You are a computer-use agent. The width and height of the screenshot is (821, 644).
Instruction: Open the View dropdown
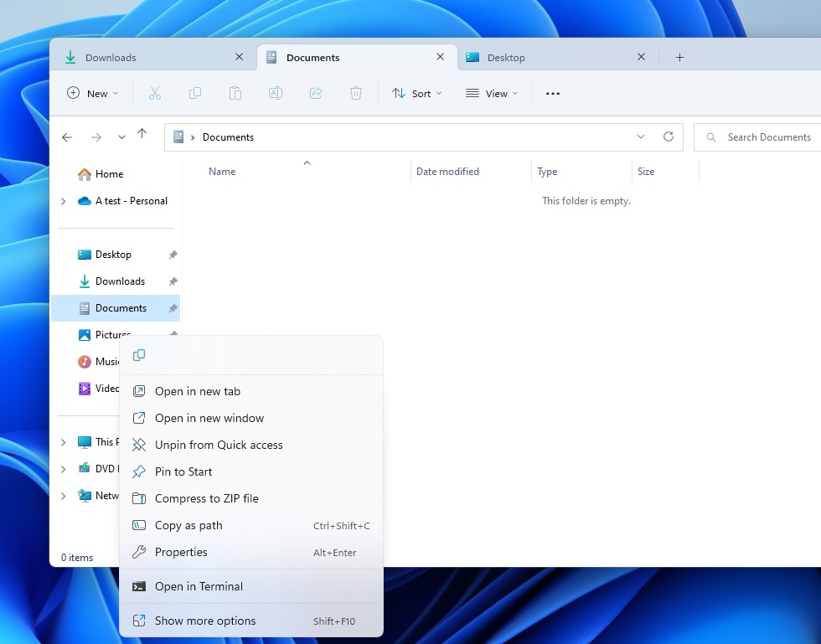point(492,94)
